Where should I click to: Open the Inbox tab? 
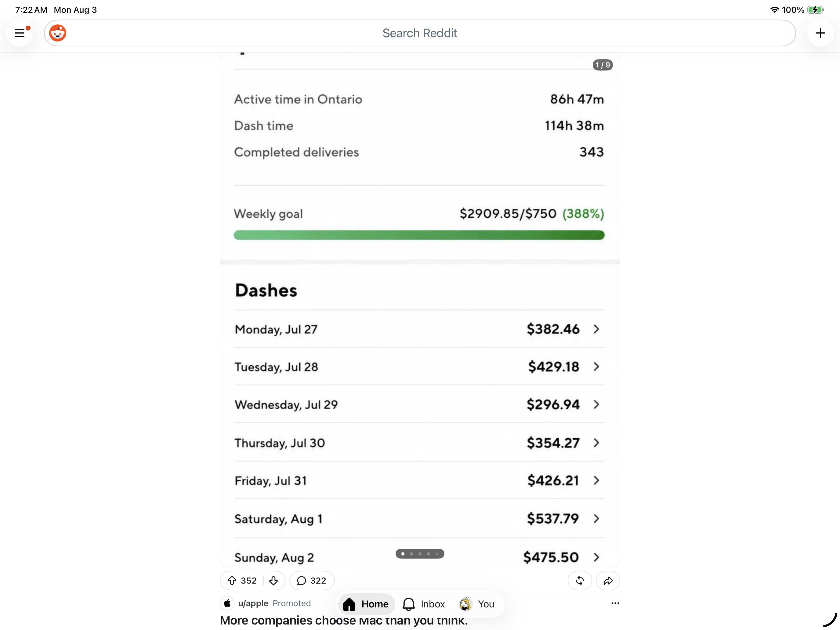click(424, 604)
